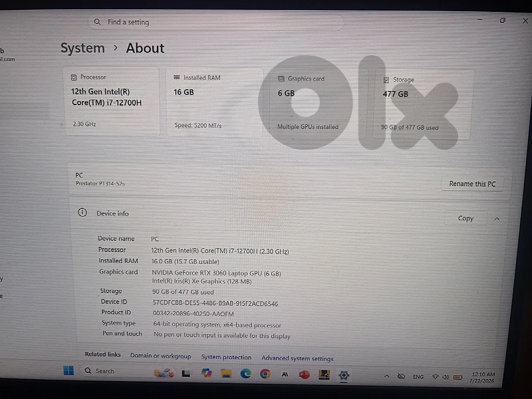Click the 16 GB heading in Installed RAM card
The image size is (532, 399).
(184, 92)
